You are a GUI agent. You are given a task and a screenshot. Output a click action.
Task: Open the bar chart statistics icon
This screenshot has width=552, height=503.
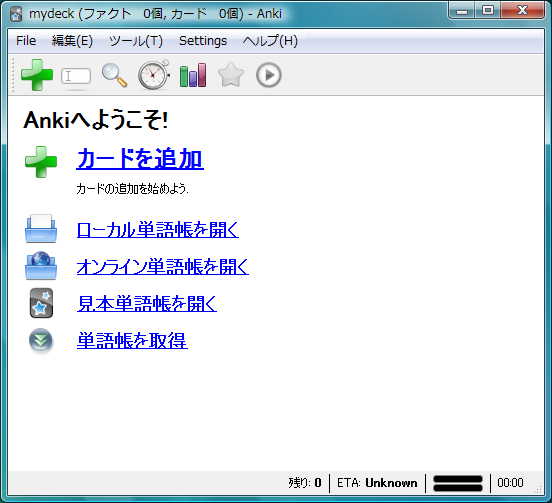coord(193,75)
